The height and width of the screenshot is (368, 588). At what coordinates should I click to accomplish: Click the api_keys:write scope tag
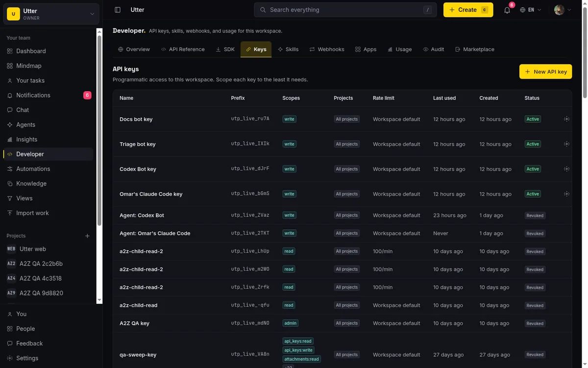(x=298, y=350)
